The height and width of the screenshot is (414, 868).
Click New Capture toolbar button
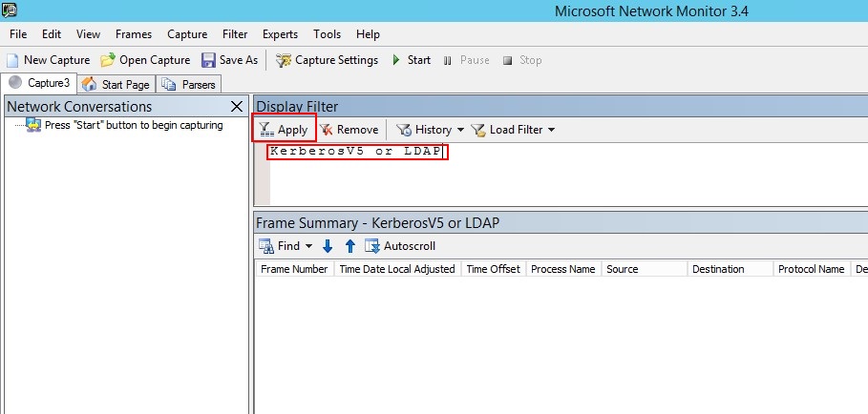point(48,60)
